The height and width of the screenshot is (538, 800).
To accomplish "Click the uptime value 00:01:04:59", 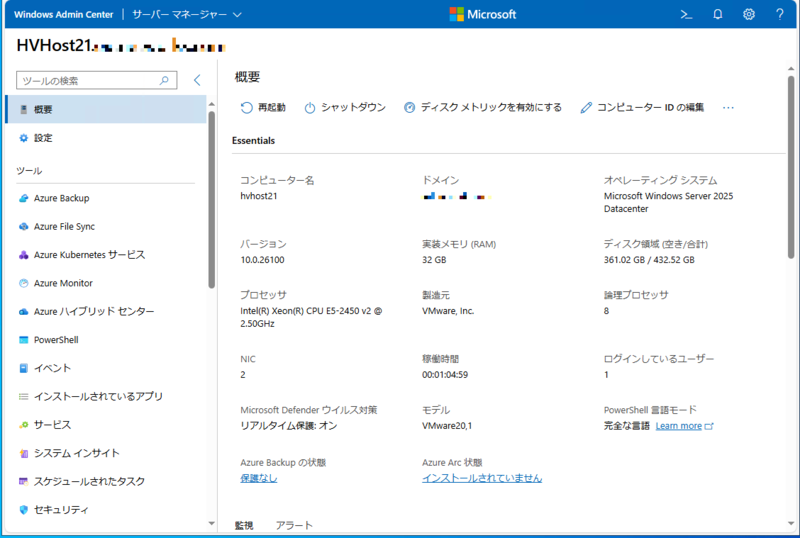I will point(445,375).
